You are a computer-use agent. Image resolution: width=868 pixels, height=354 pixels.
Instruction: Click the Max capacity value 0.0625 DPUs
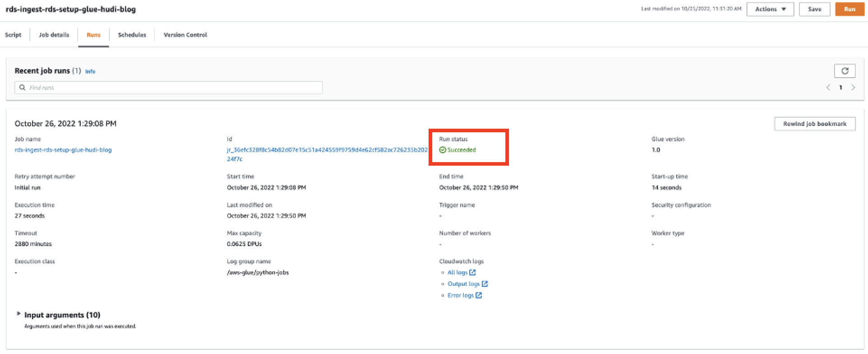click(244, 244)
